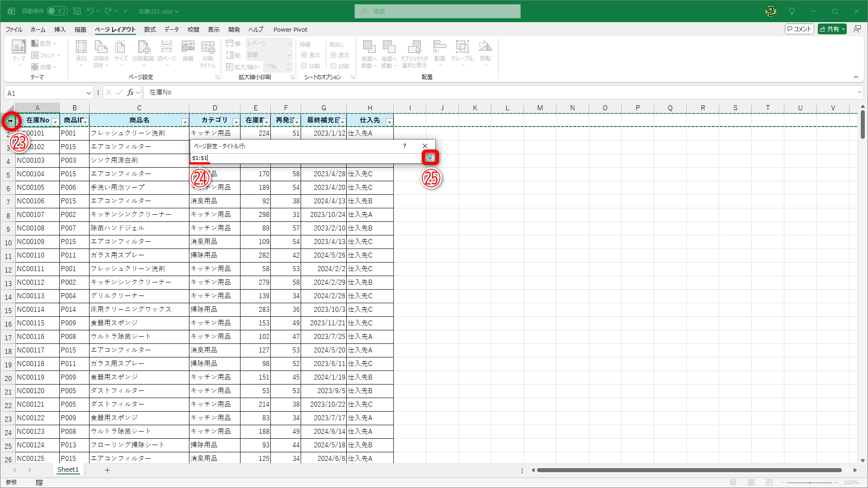
Task: Open the Power Pivot menu
Action: (x=290, y=29)
